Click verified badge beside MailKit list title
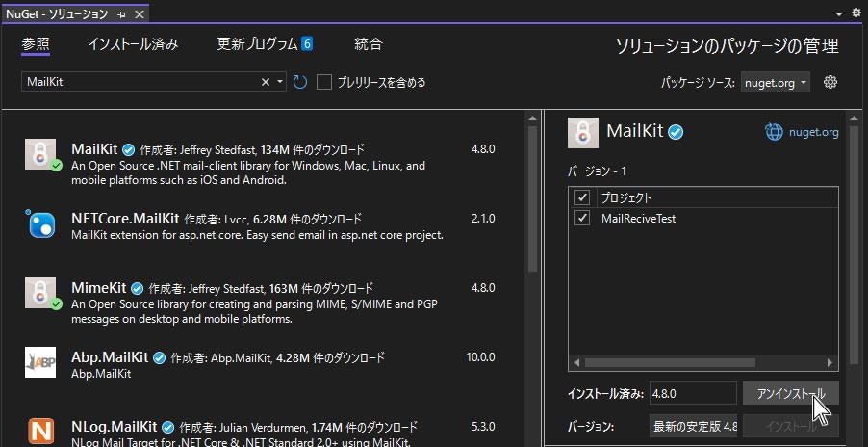The width and height of the screenshot is (868, 447). pyautogui.click(x=128, y=150)
